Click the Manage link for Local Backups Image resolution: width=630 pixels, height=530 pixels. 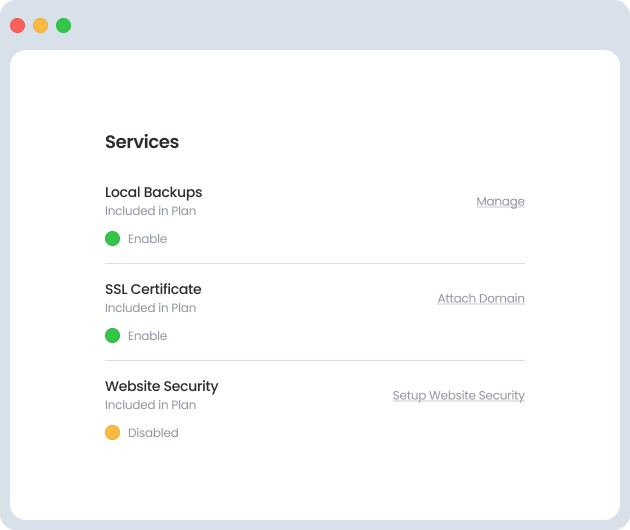click(500, 201)
